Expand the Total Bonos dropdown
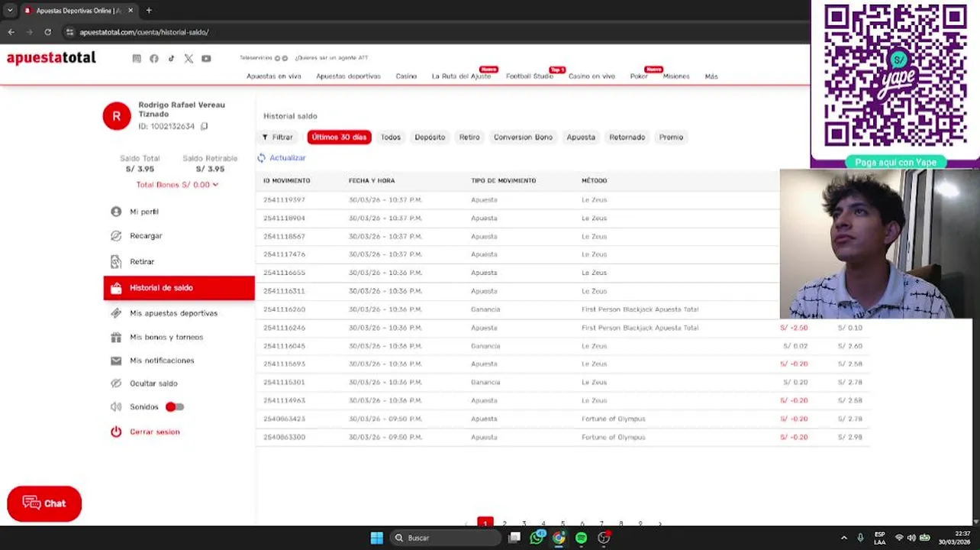 [x=177, y=185]
